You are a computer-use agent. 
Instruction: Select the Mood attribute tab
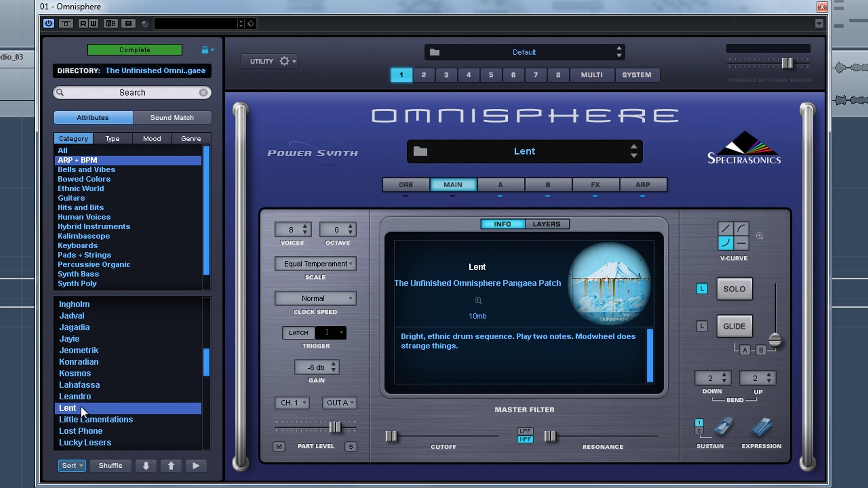point(152,139)
